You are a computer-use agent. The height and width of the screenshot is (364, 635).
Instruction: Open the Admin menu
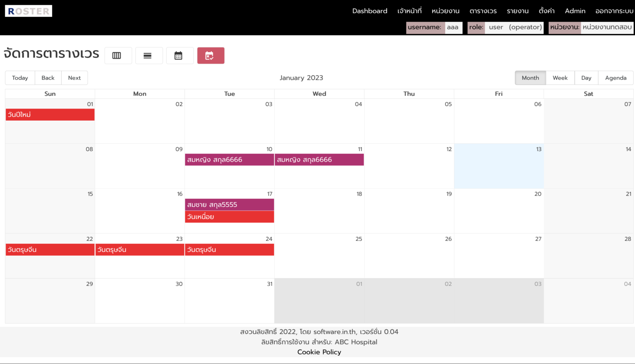(575, 11)
